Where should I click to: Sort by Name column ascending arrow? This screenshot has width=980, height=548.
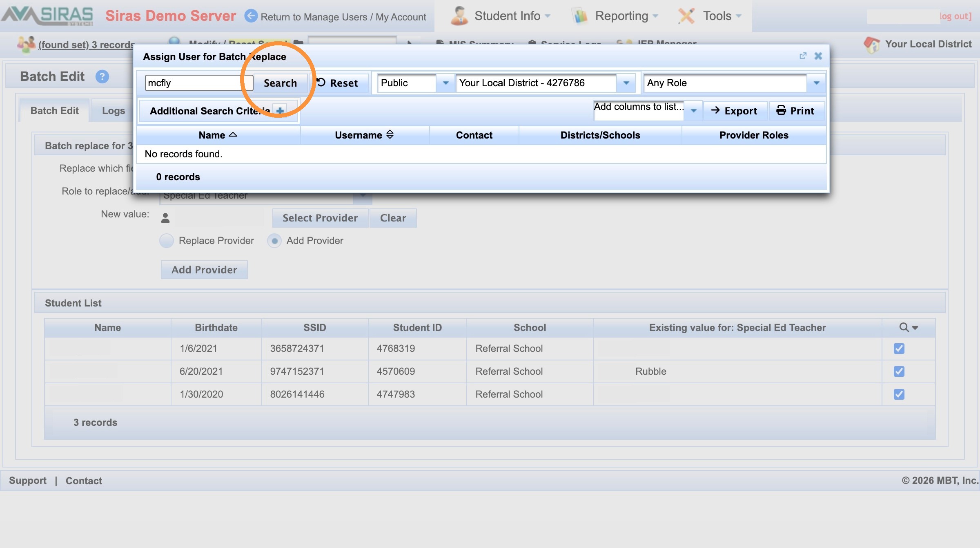point(233,134)
